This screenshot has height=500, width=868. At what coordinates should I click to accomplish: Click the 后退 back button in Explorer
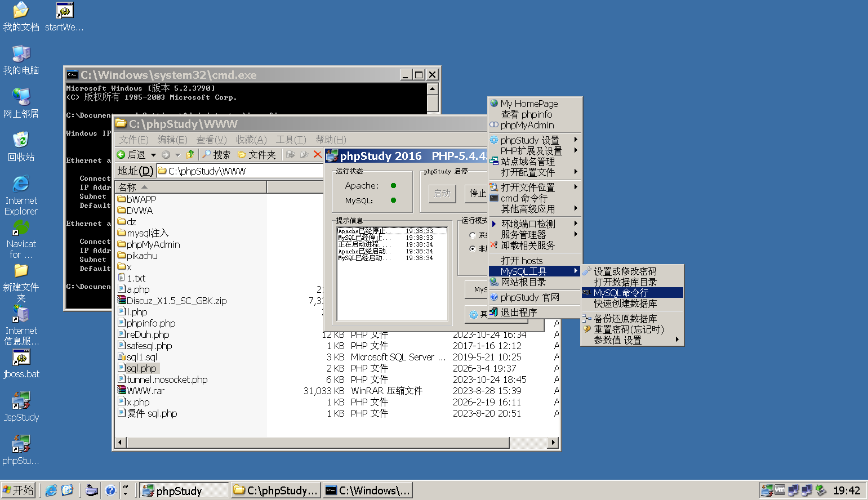click(x=131, y=154)
